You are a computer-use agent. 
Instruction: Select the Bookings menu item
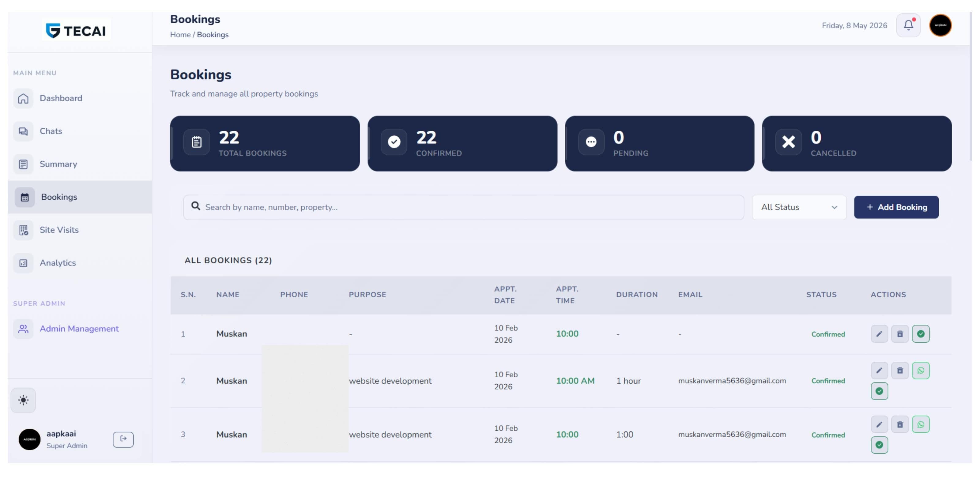pos(80,197)
